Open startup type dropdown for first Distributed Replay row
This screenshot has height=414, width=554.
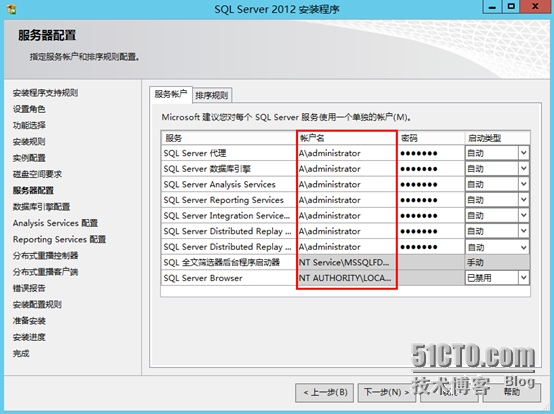524,231
